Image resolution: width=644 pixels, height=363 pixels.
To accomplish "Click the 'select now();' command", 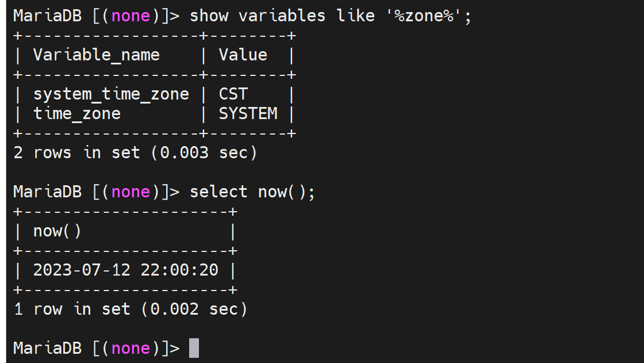I will tap(252, 192).
